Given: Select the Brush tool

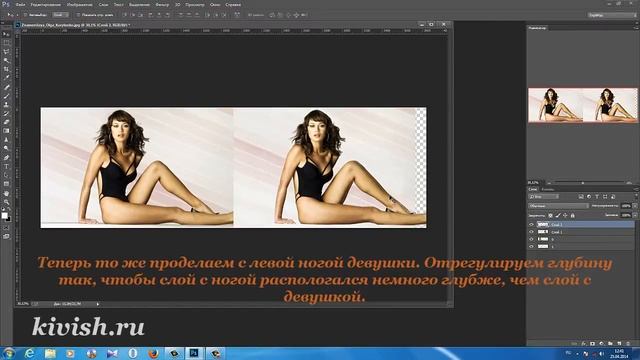Looking at the screenshot, I should point(6,96).
